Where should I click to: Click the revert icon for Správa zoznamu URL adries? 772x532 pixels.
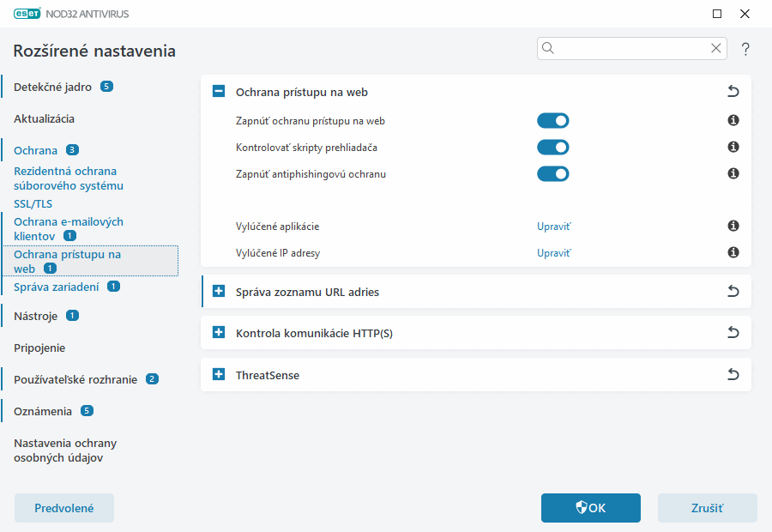click(733, 291)
